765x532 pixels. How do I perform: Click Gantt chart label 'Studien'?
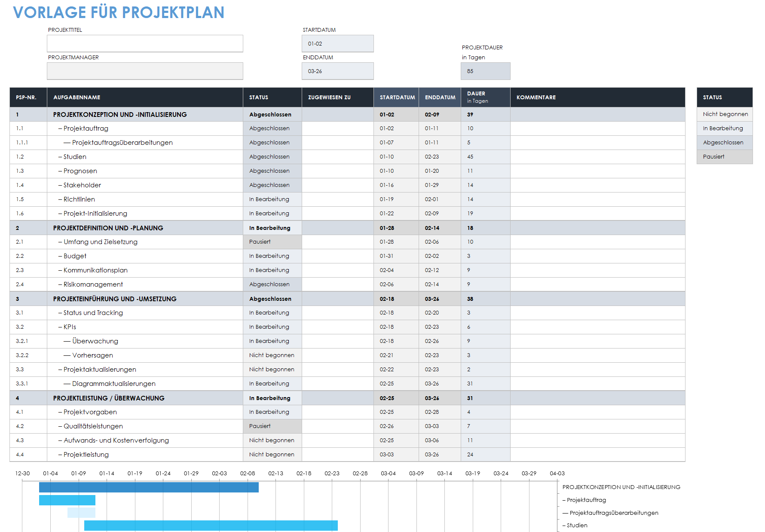point(575,526)
